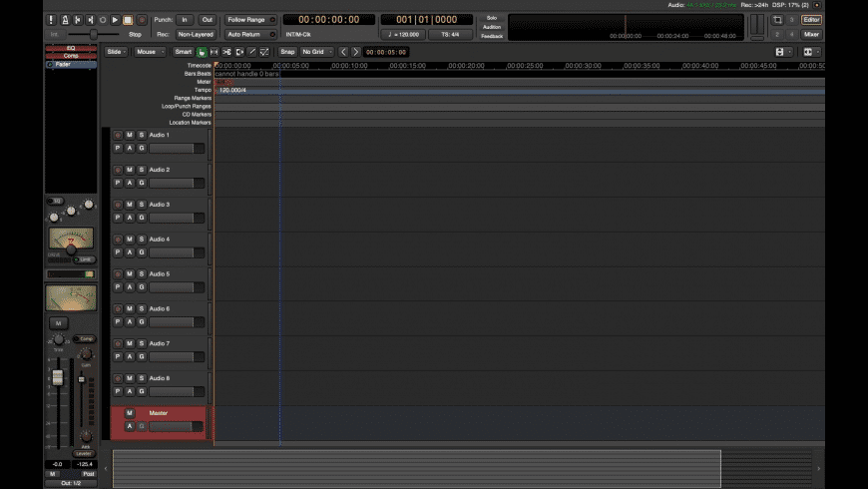The image size is (868, 489).
Task: Click the bars-beats clock display
Action: pyautogui.click(x=426, y=20)
